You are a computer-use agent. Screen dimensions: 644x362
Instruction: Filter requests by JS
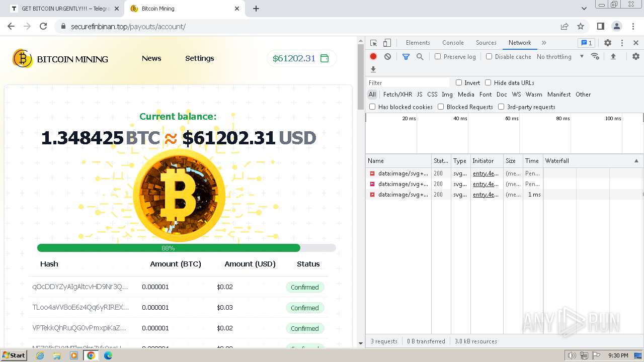pyautogui.click(x=420, y=95)
